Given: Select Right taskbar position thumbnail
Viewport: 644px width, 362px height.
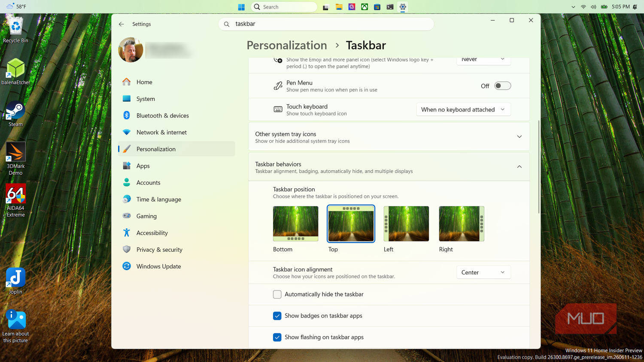Looking at the screenshot, I should point(462,223).
